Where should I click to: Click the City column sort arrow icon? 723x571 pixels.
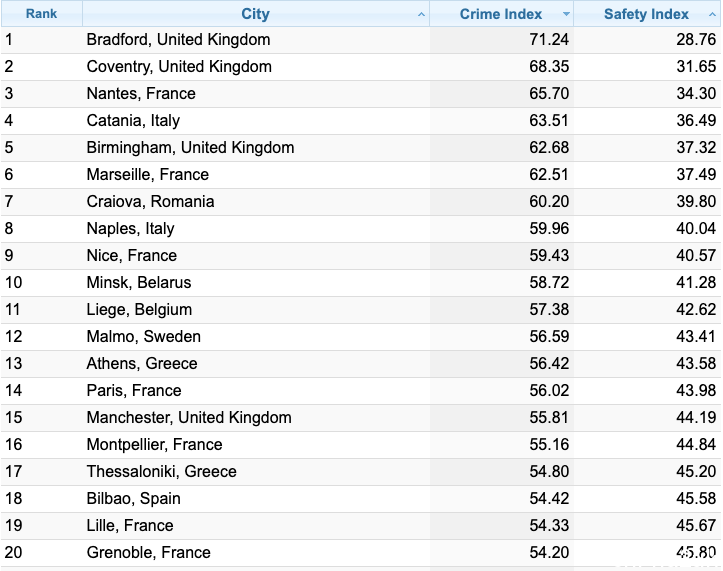tap(421, 15)
